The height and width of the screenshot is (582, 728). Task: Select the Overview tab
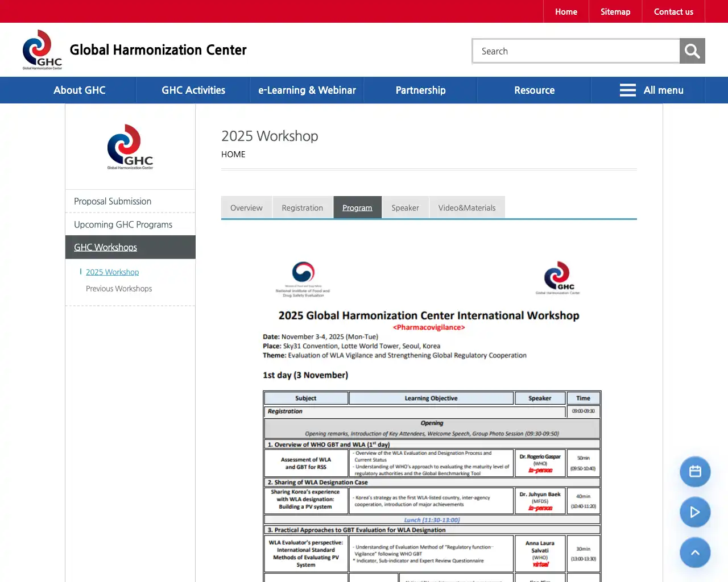pyautogui.click(x=246, y=207)
